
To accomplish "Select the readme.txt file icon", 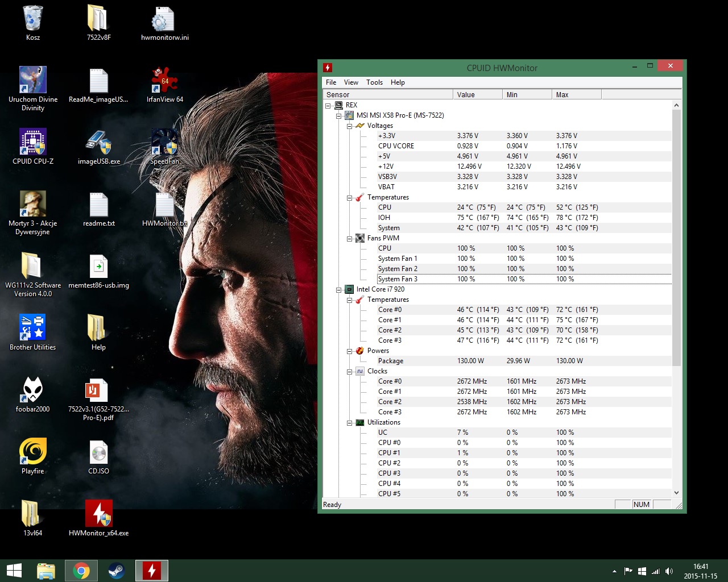I will pos(98,205).
